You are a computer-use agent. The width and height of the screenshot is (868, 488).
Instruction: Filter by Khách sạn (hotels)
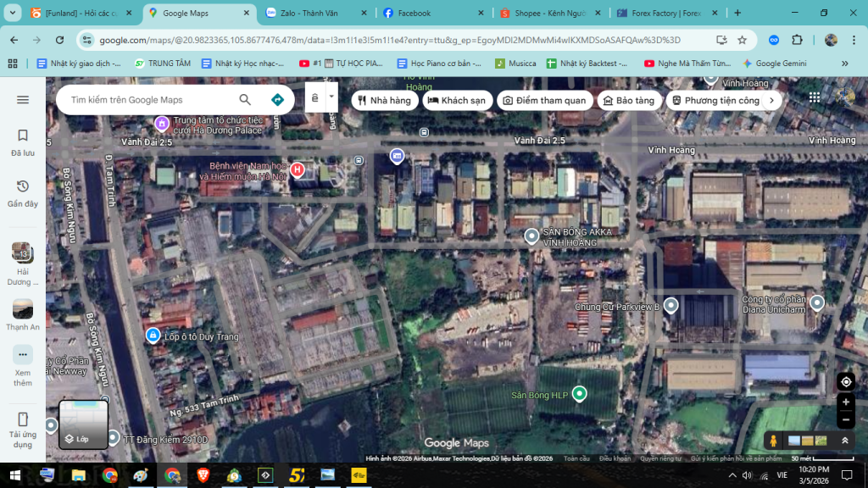(x=457, y=100)
